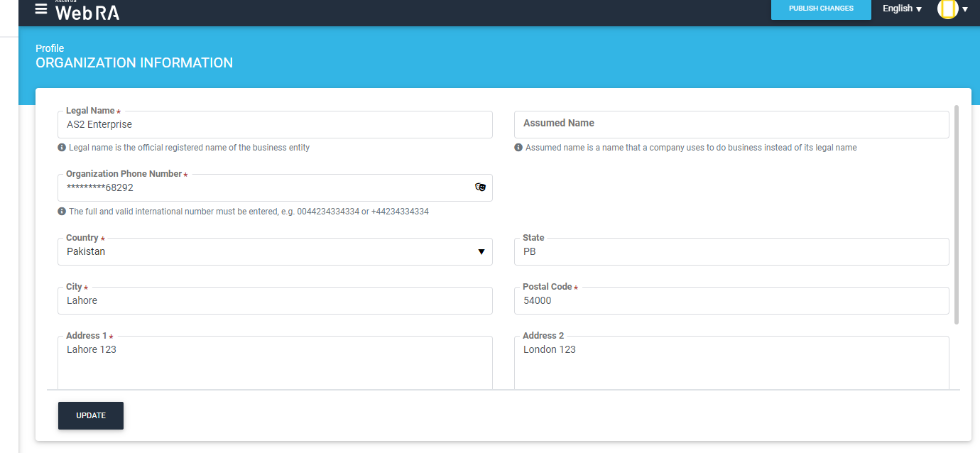Open the Country dropdown showing Pakistan

tap(274, 252)
